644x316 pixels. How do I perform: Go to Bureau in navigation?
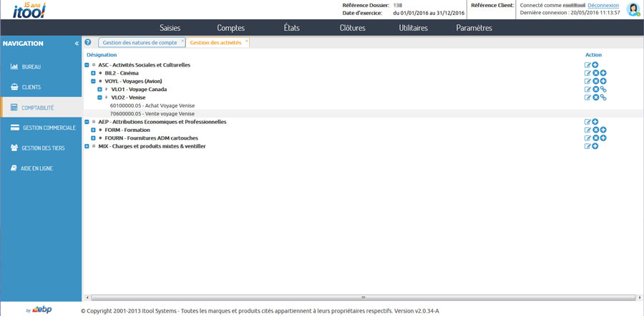coord(41,67)
